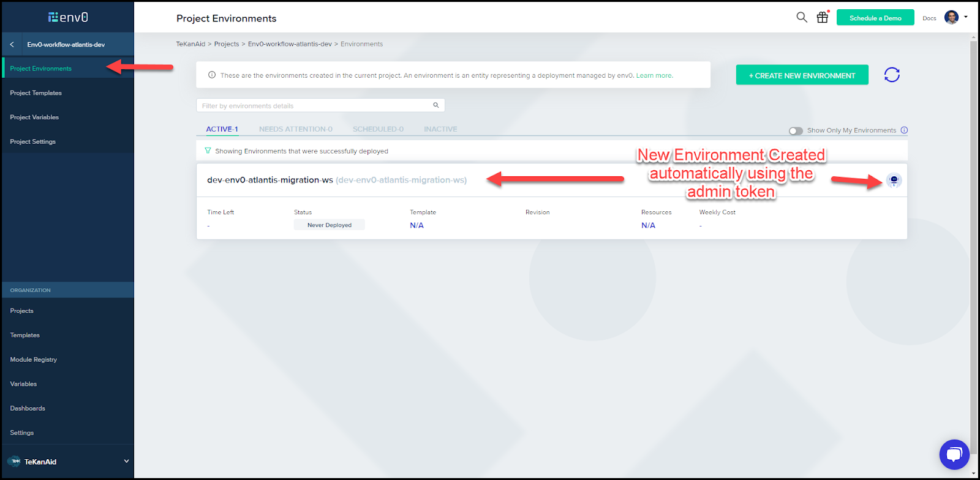Switch to the NEEDS ATTENTION-0 tab

click(296, 129)
